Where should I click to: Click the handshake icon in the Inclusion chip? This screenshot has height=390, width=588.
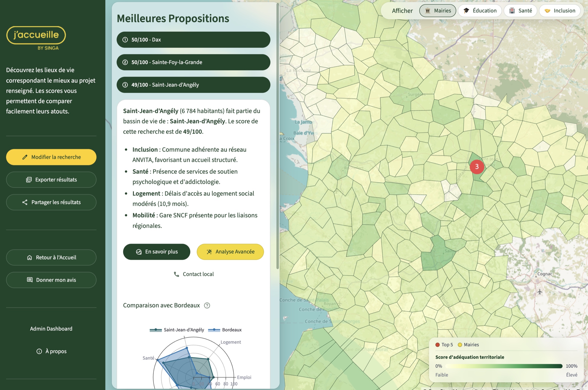[547, 11]
